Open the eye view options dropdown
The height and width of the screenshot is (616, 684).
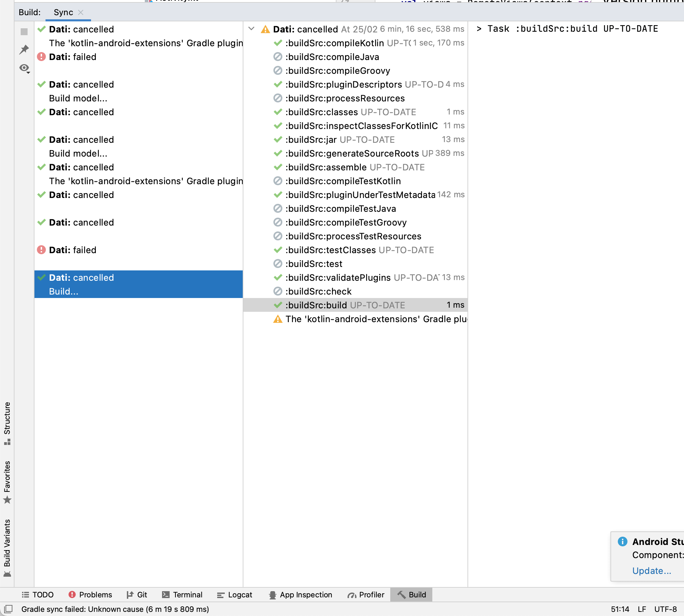coord(24,68)
